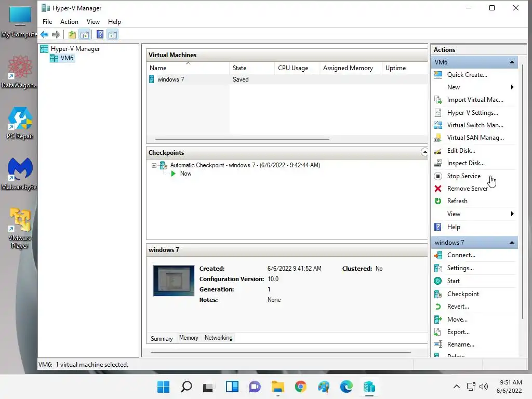532x399 pixels.
Task: Open the Action menu
Action: click(69, 22)
